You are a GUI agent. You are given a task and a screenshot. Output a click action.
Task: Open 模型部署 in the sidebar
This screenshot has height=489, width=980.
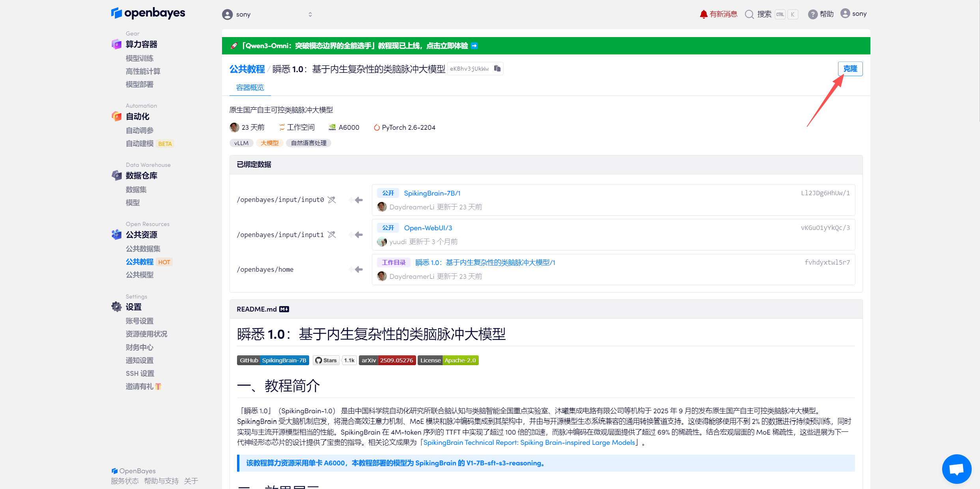(140, 84)
